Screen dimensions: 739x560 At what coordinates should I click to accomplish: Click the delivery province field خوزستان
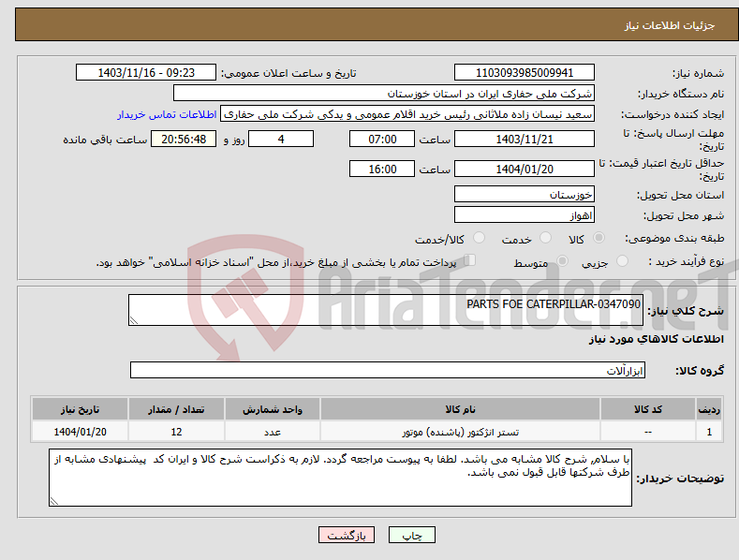525,194
